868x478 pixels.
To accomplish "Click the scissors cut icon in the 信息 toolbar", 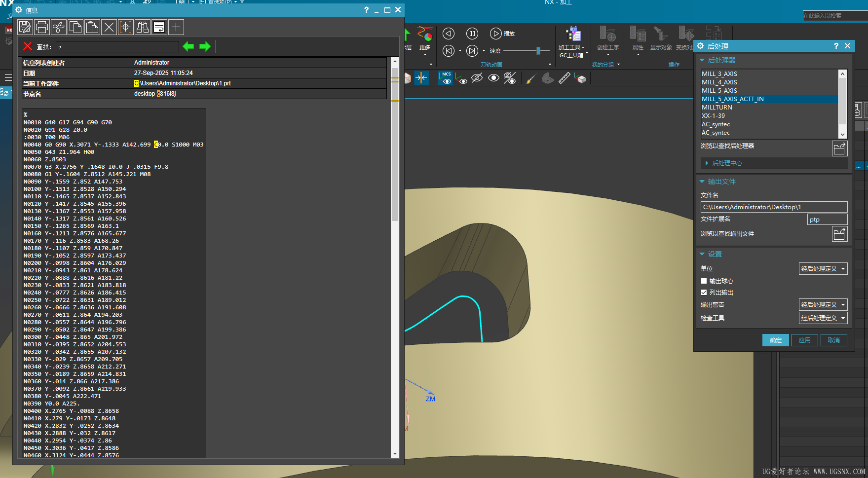I will [x=59, y=27].
